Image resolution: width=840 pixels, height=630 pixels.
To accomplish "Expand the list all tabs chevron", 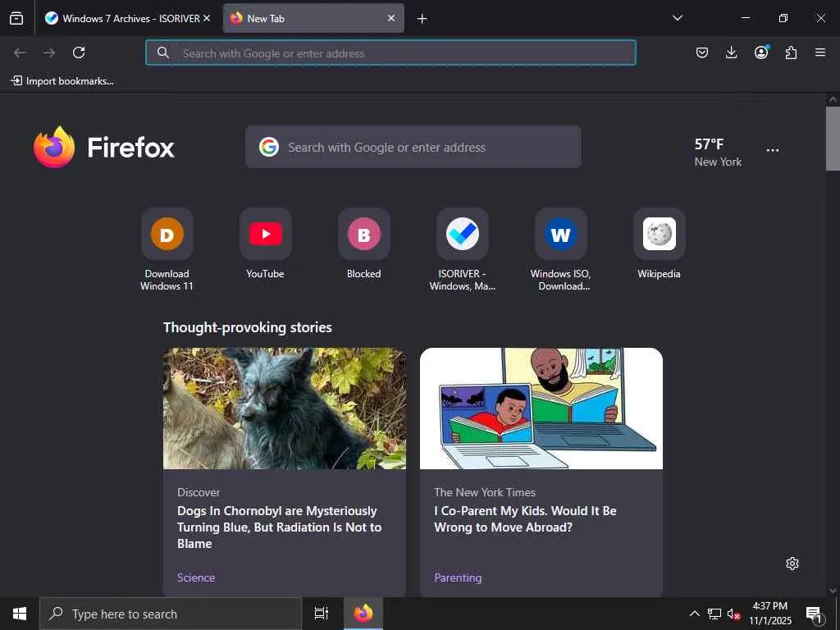I will 677,18.
